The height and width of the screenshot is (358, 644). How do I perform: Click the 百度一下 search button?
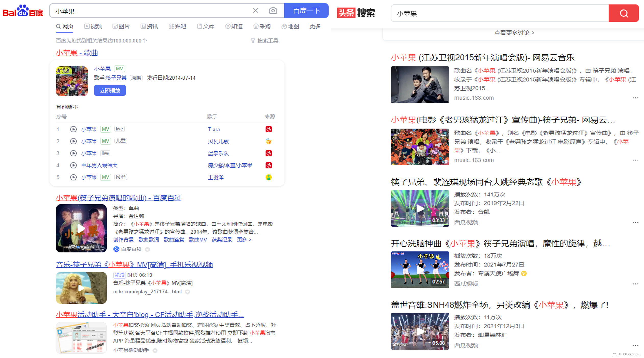(306, 11)
